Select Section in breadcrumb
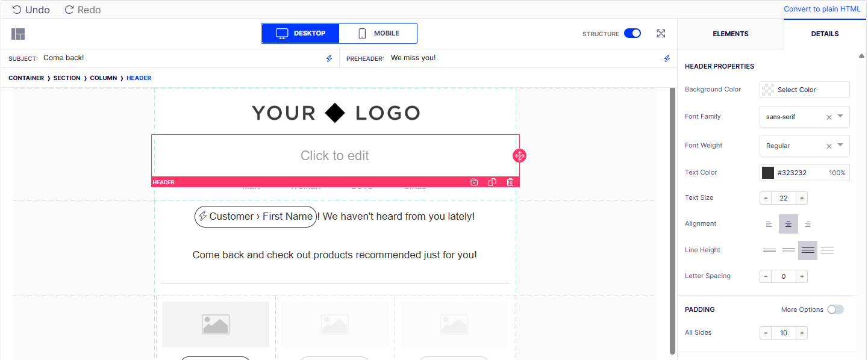Screen dimensions: 868x360 [x=67, y=78]
